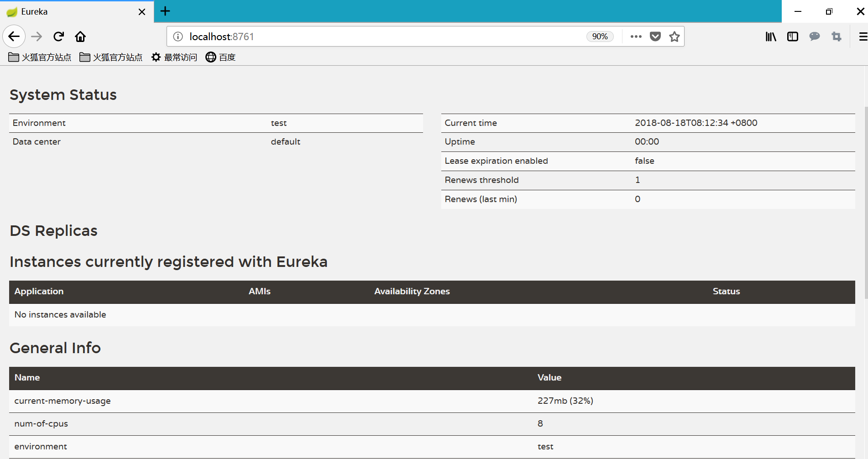Click the crop screenshot toolbar icon
This screenshot has width=868, height=459.
837,37
